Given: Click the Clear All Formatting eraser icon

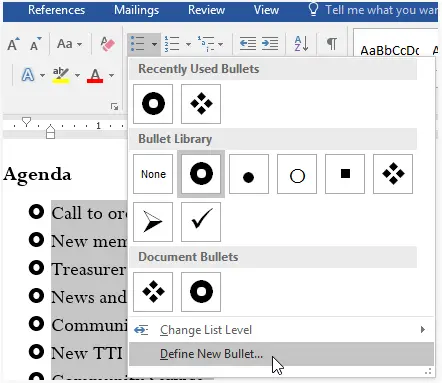Looking at the screenshot, I should point(107,44).
